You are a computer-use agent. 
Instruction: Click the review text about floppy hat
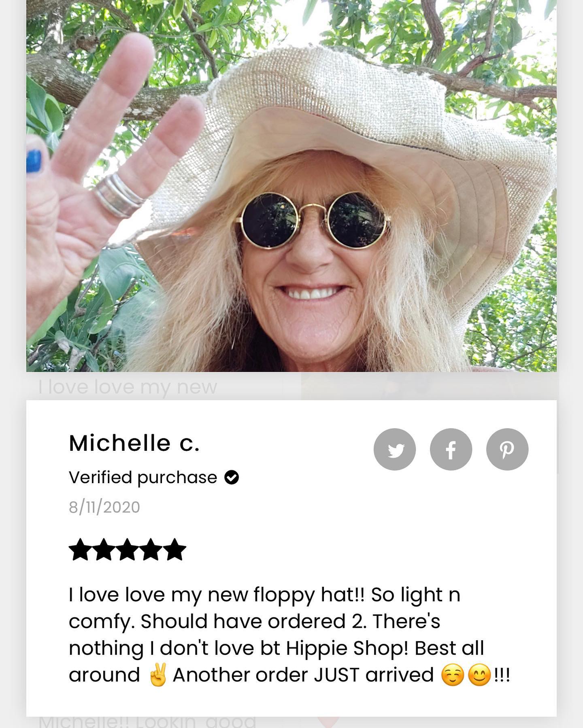[x=289, y=635]
